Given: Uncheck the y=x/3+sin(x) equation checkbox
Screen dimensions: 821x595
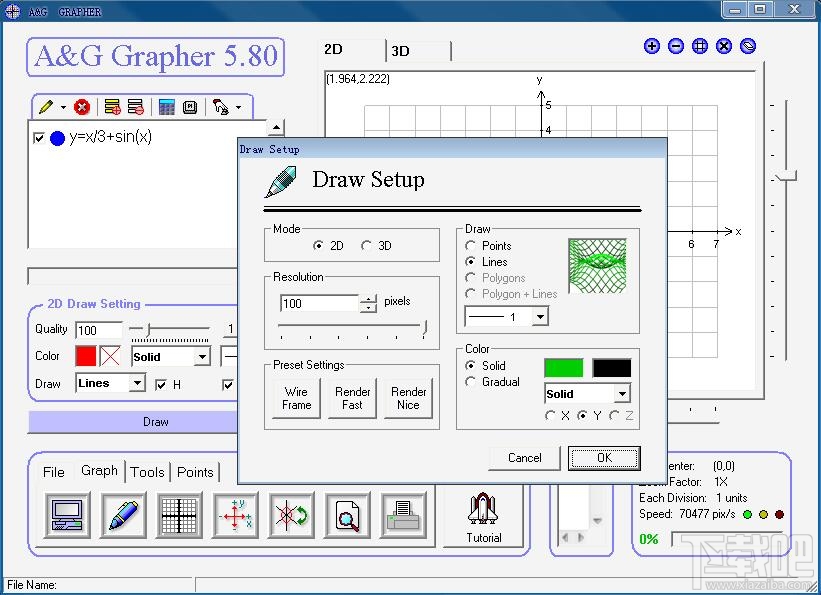Looking at the screenshot, I should 39,137.
